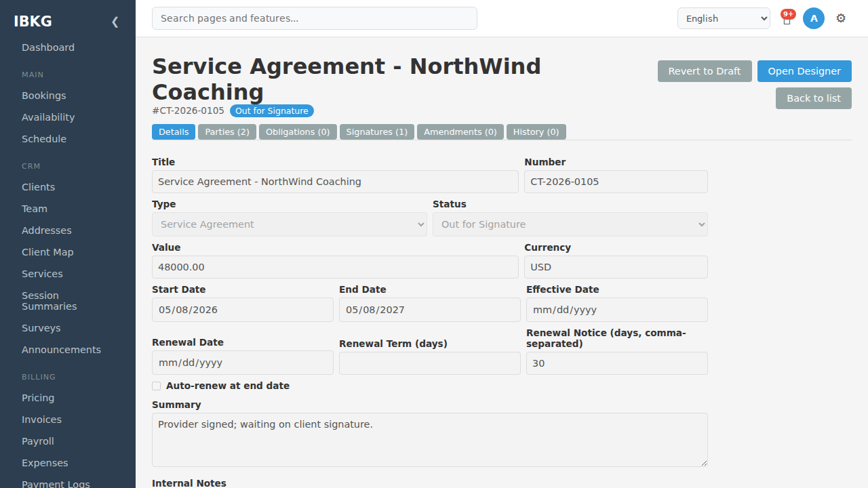Click the Summary text area
The height and width of the screenshot is (488, 868).
(430, 440)
